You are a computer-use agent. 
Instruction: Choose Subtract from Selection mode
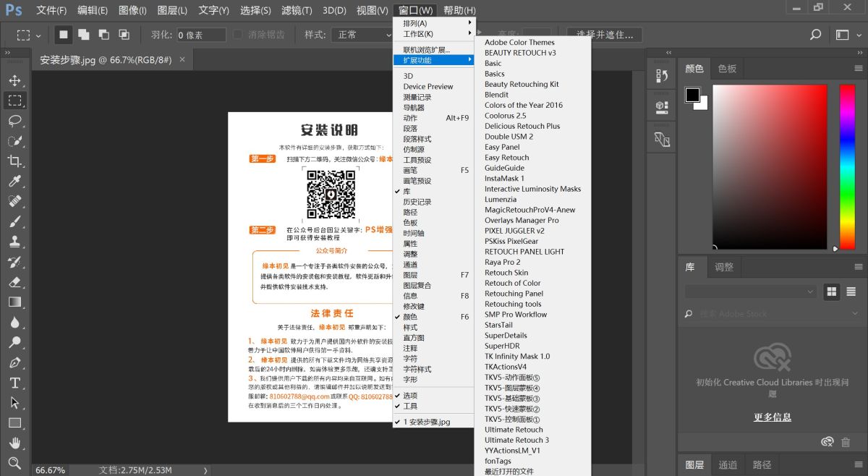point(104,35)
